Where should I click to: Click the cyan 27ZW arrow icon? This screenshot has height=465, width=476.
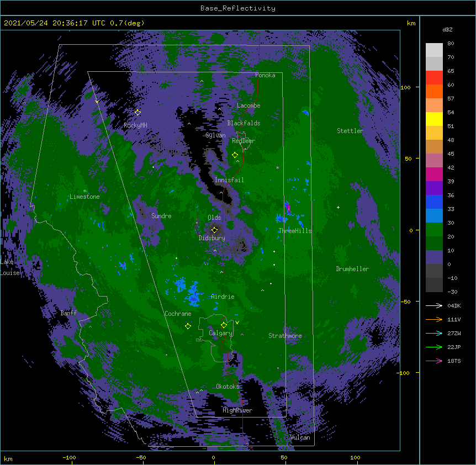434,333
